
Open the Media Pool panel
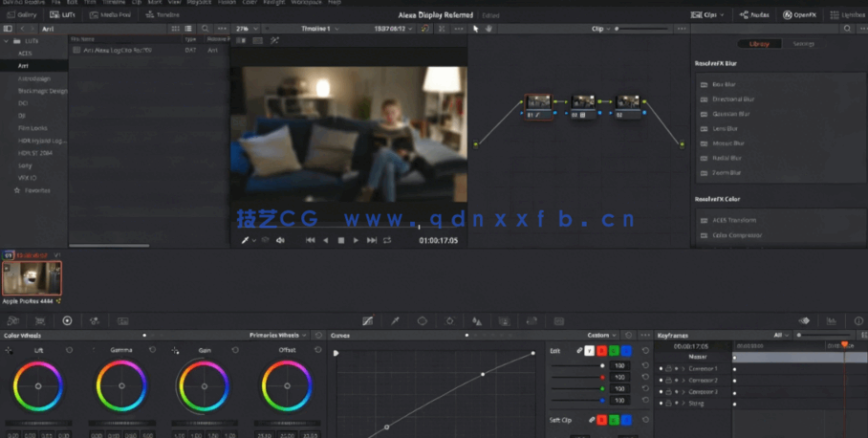111,15
